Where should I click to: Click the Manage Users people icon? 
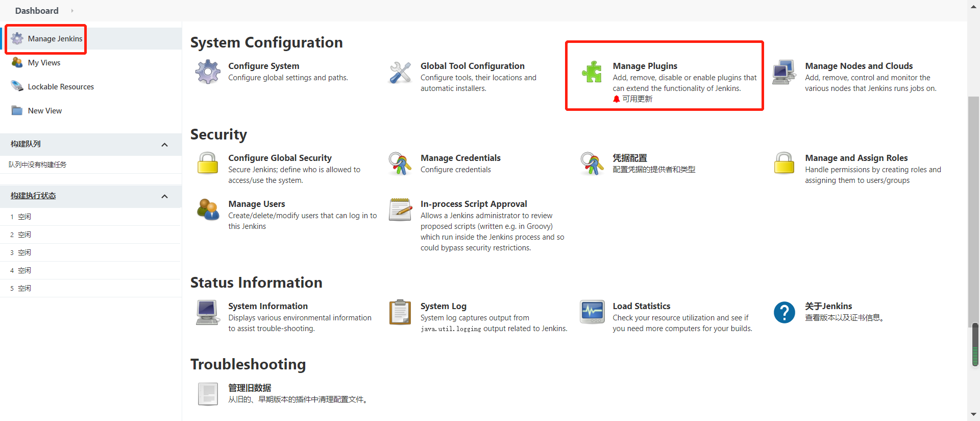[208, 209]
